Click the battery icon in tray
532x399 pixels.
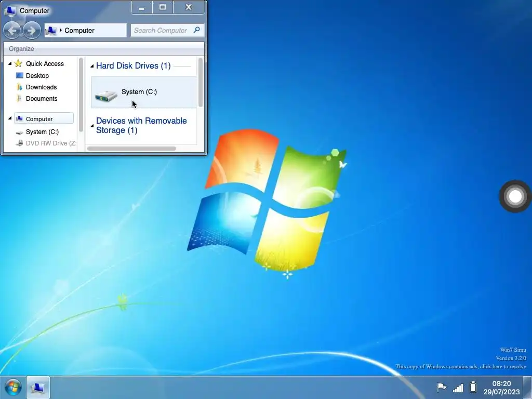pyautogui.click(x=473, y=387)
